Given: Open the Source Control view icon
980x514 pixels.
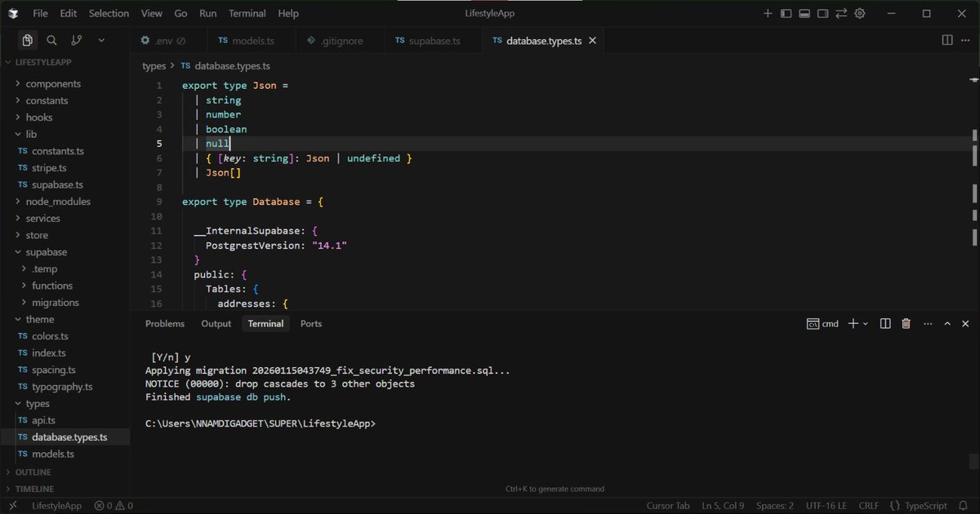Looking at the screenshot, I should click(x=76, y=40).
